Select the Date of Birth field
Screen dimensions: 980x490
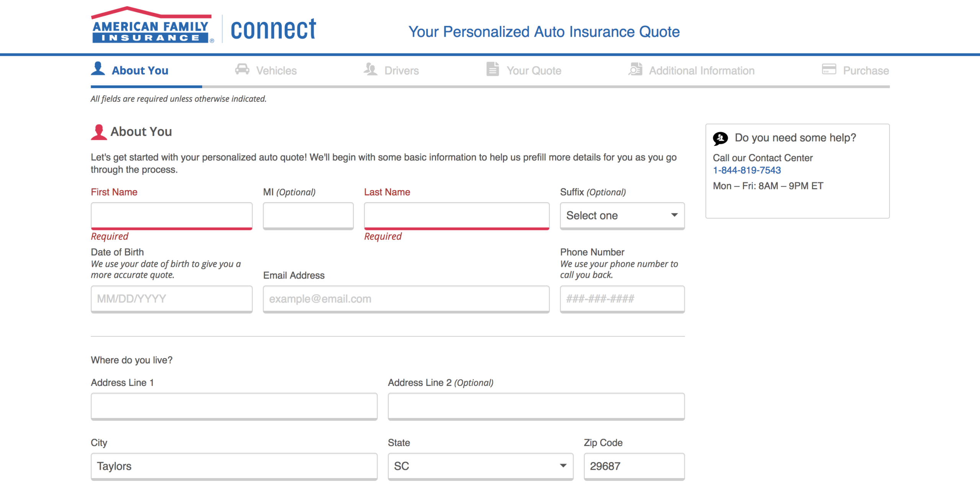click(171, 299)
